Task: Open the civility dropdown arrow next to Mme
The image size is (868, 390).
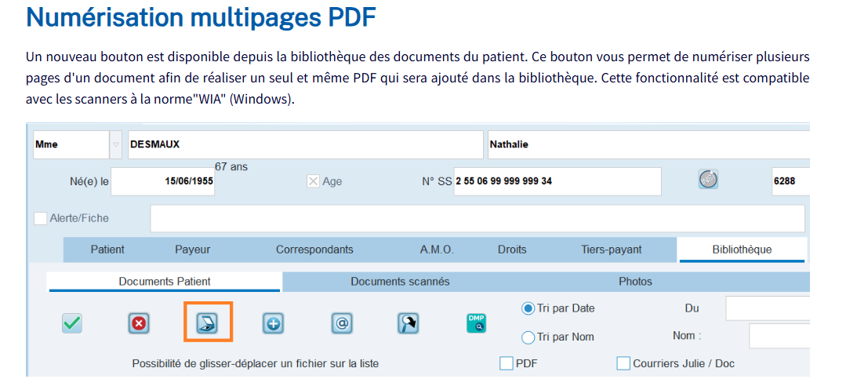Action: click(116, 144)
